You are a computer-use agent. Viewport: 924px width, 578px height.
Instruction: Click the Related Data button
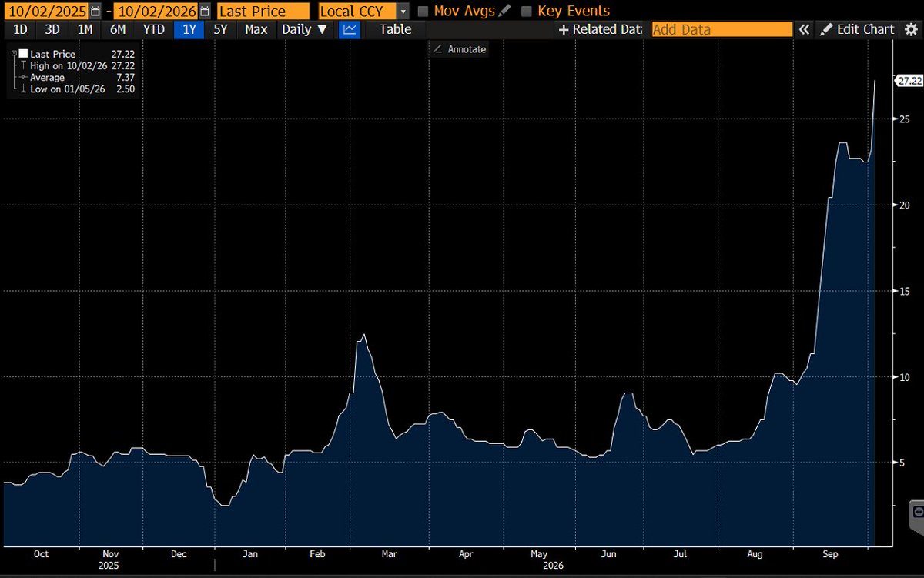click(x=600, y=29)
